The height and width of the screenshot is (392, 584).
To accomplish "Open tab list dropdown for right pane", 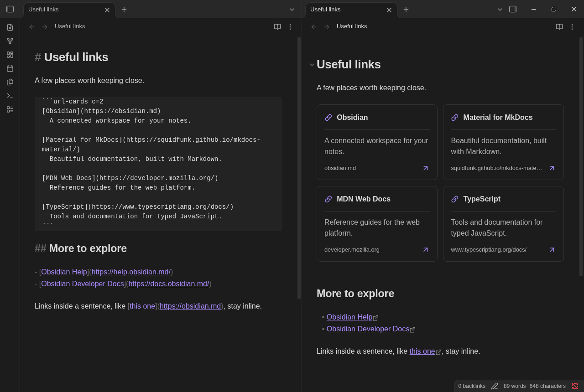I will [500, 10].
